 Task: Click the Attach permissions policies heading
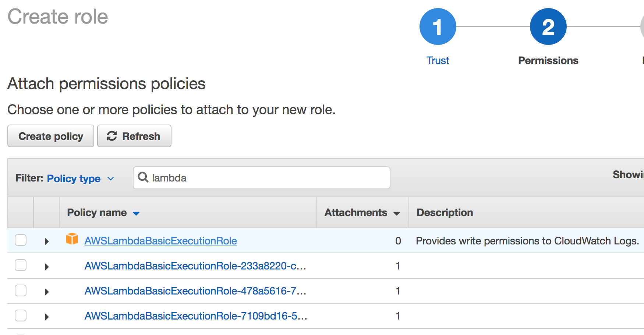click(106, 84)
